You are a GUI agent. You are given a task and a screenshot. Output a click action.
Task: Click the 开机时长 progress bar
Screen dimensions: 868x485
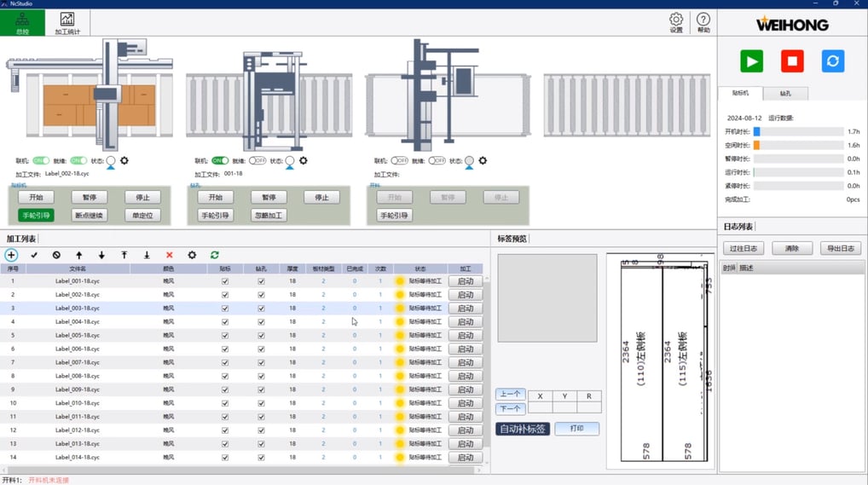point(798,132)
